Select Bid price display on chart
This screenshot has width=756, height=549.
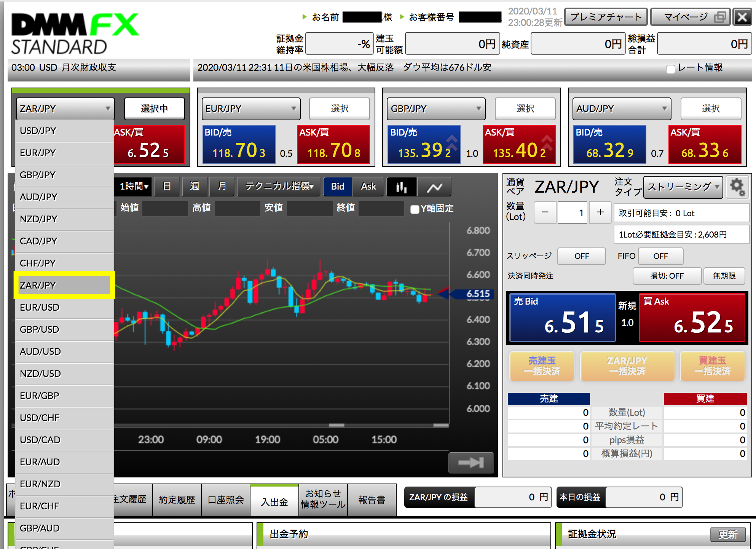tap(338, 187)
